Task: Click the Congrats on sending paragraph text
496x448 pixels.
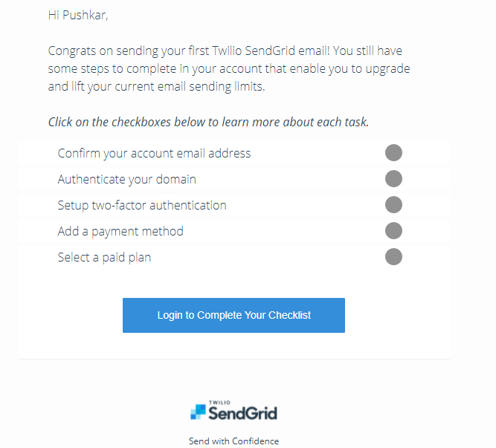Action: click(229, 68)
